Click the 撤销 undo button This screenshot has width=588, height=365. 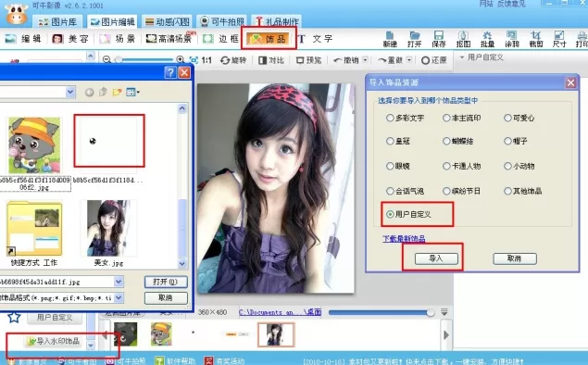click(346, 60)
